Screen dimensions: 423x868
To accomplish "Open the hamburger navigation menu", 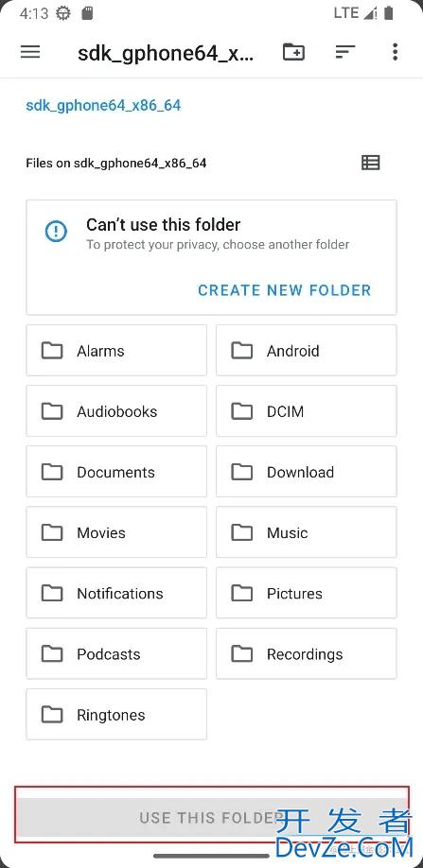I will click(30, 52).
